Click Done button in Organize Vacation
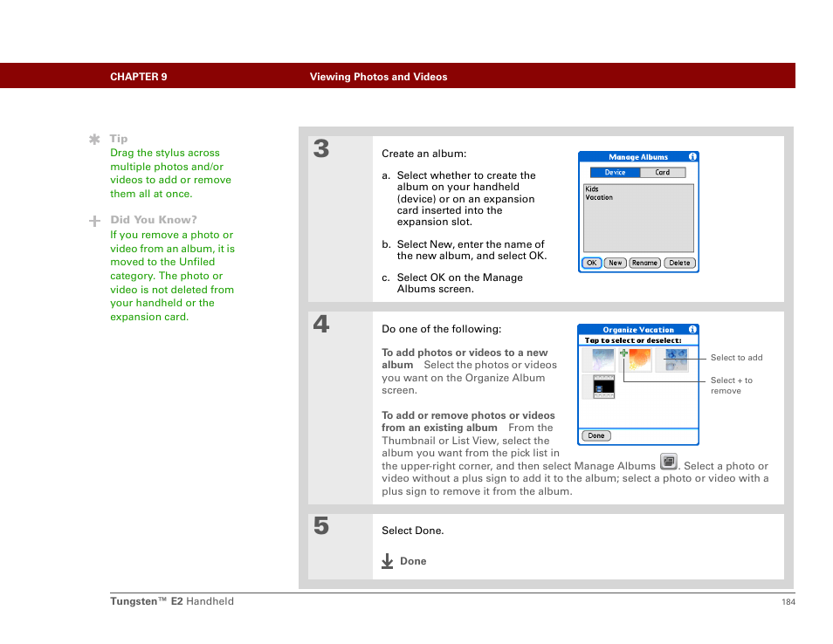The height and width of the screenshot is (644, 833). [x=596, y=436]
